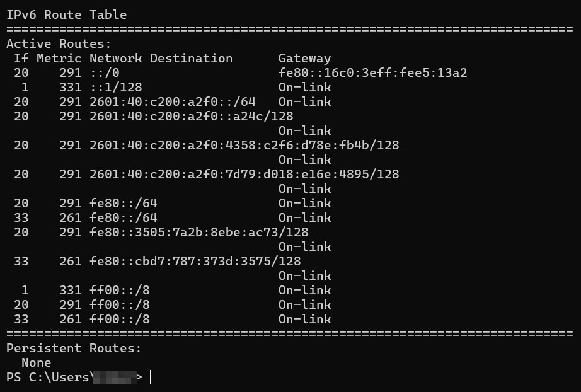The image size is (581, 392).
Task: Click the Network Destination column header
Action: [161, 58]
